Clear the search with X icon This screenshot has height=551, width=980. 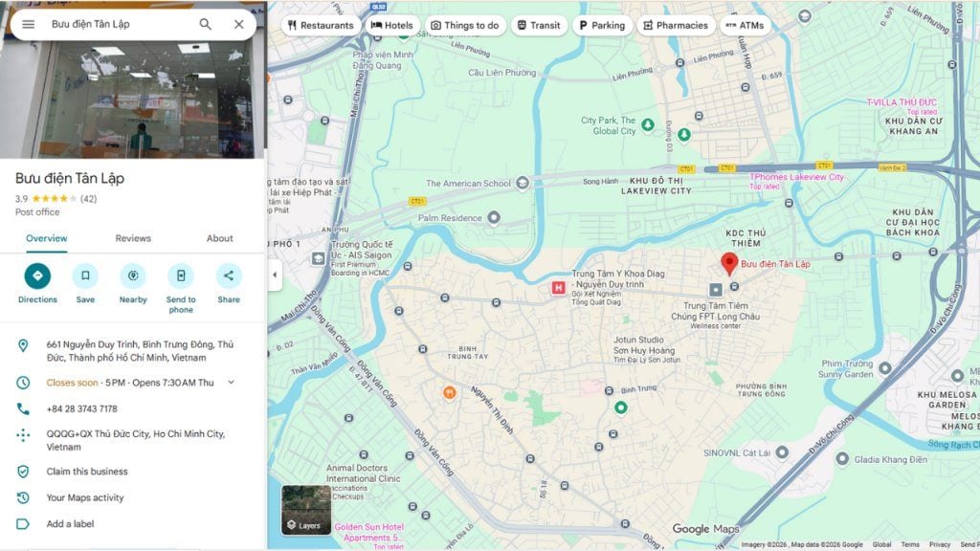pyautogui.click(x=239, y=24)
